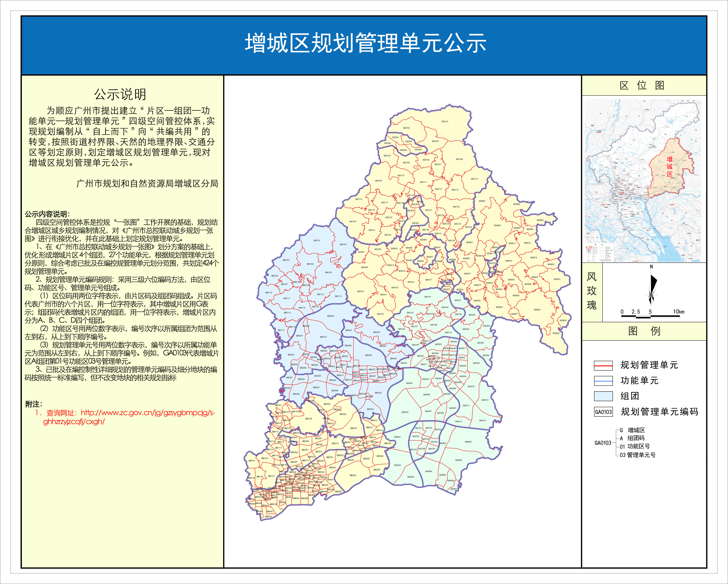Select map unit GA0205

pyautogui.click(x=480, y=343)
